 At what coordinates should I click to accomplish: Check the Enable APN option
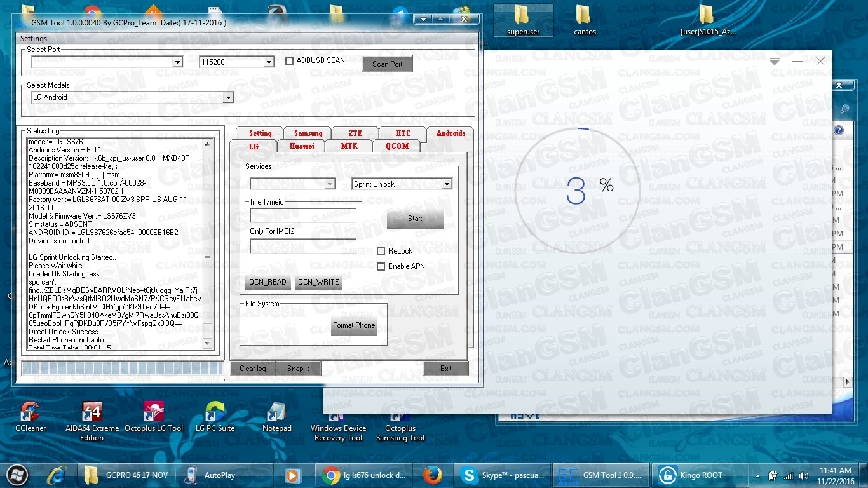381,266
